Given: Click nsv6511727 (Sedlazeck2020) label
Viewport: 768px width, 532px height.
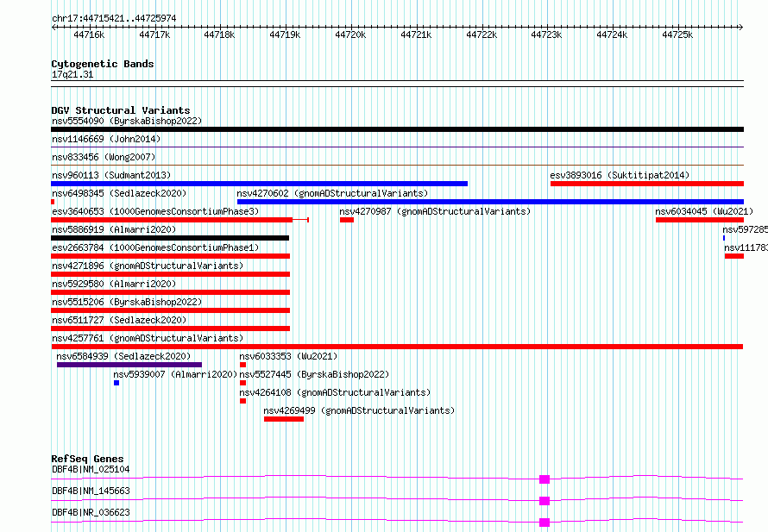Looking at the screenshot, I should coord(119,320).
